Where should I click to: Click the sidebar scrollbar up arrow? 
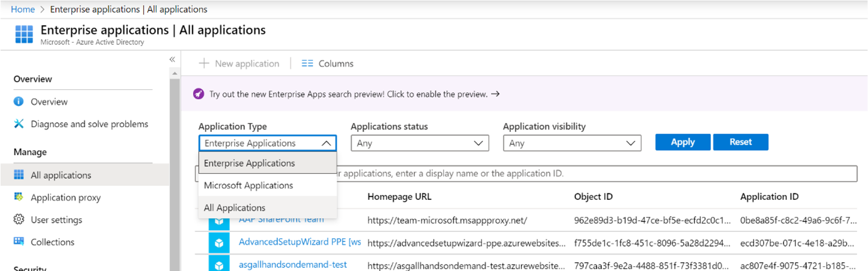click(x=175, y=73)
